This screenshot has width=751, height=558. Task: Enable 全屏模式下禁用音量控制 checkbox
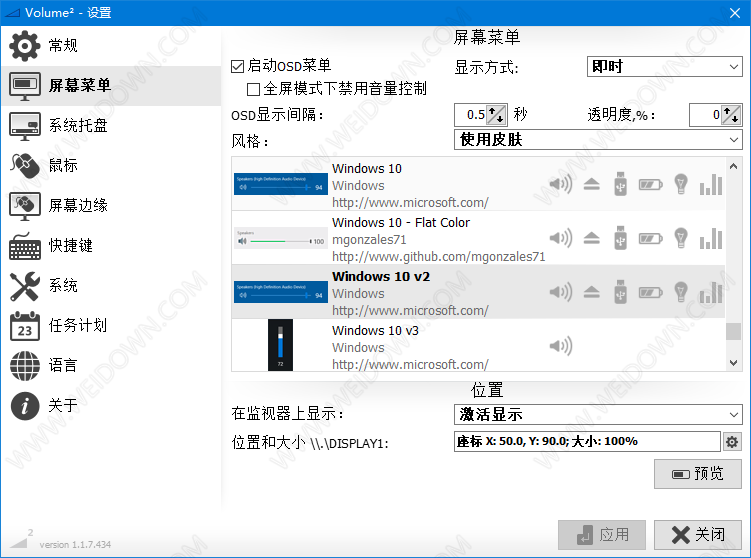253,89
